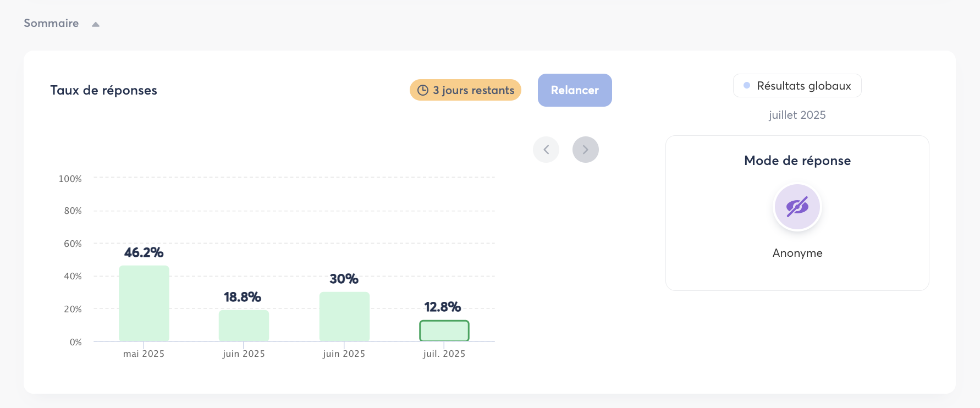Click the clock icon in the remaining-days badge
The height and width of the screenshot is (408, 980).
click(422, 90)
